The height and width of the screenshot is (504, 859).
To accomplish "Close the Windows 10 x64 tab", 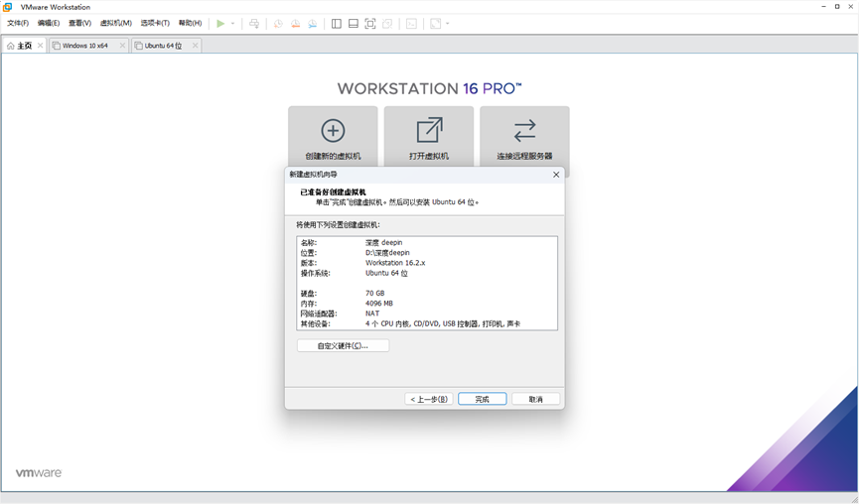I will [122, 46].
